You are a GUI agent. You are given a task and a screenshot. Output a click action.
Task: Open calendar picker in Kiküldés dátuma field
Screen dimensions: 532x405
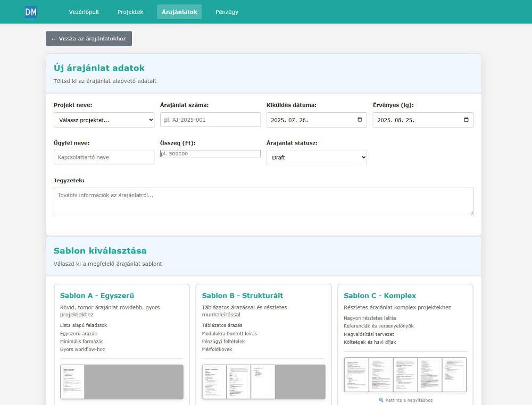tap(360, 120)
